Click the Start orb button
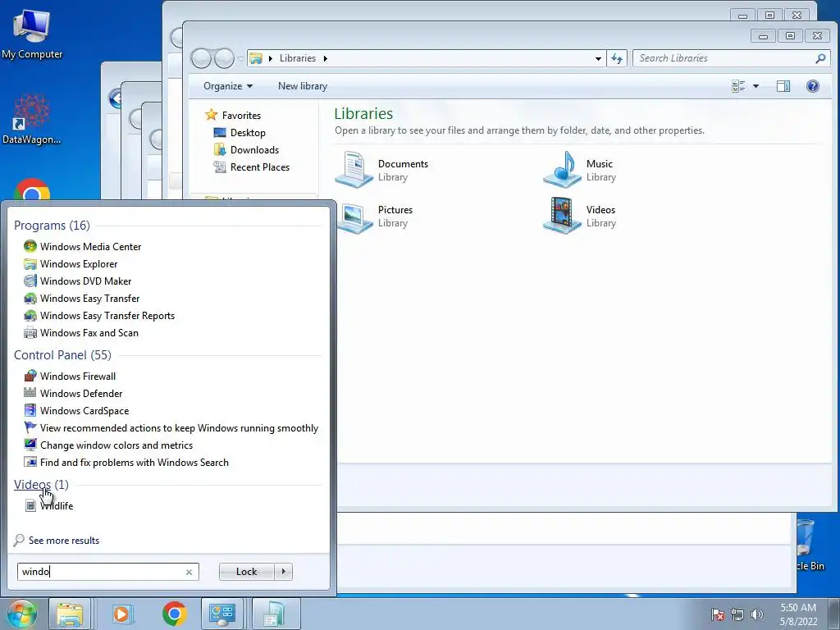This screenshot has width=840, height=630. pos(22,614)
